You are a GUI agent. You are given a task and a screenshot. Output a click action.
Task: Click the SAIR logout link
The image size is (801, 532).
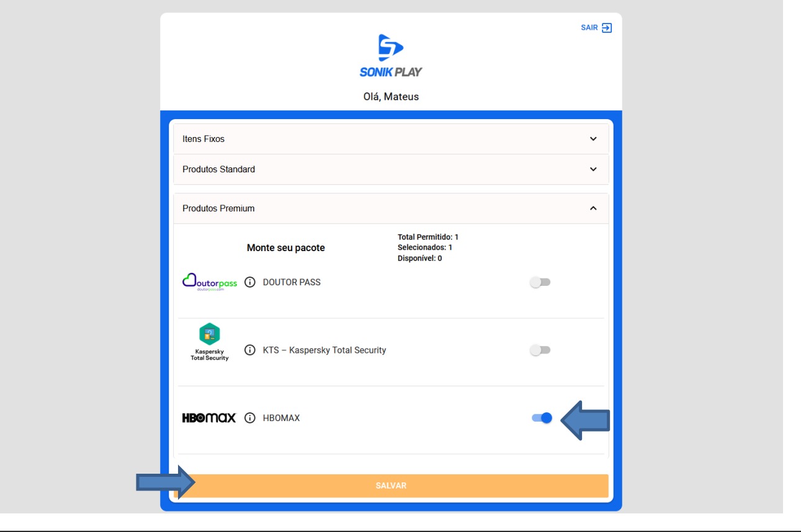[596, 28]
